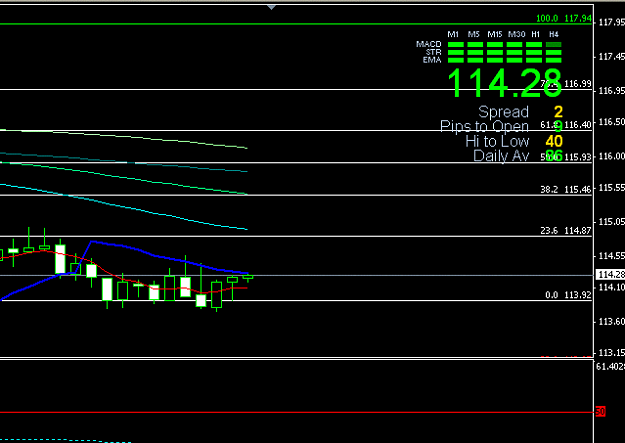Click the yellow Spread value 2
This screenshot has width=625, height=443.
pyautogui.click(x=558, y=112)
